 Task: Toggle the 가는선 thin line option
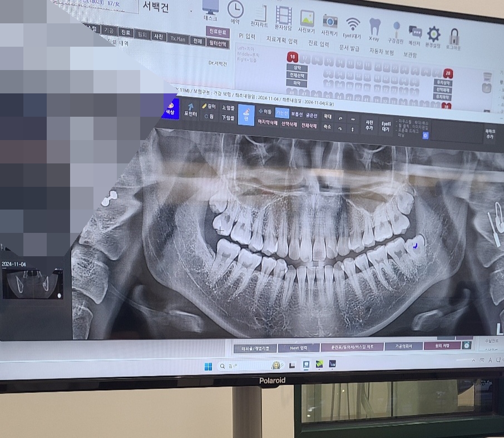pos(282,113)
